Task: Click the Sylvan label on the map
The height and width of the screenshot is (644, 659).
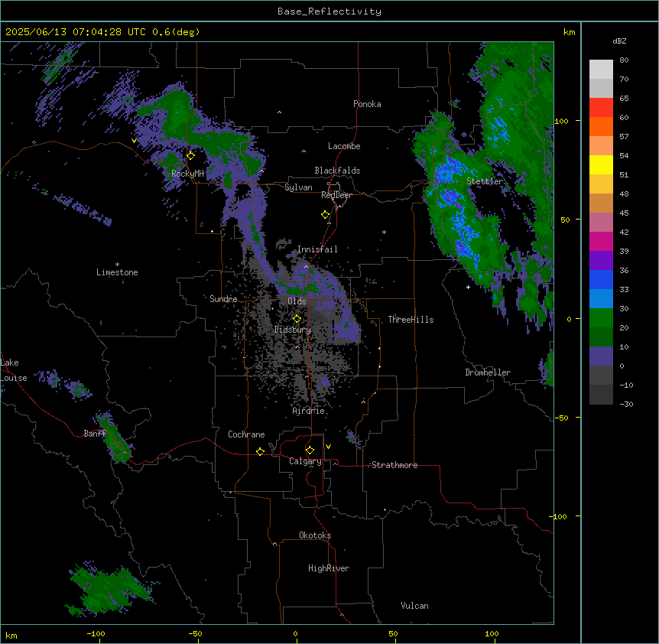Action: pos(298,187)
